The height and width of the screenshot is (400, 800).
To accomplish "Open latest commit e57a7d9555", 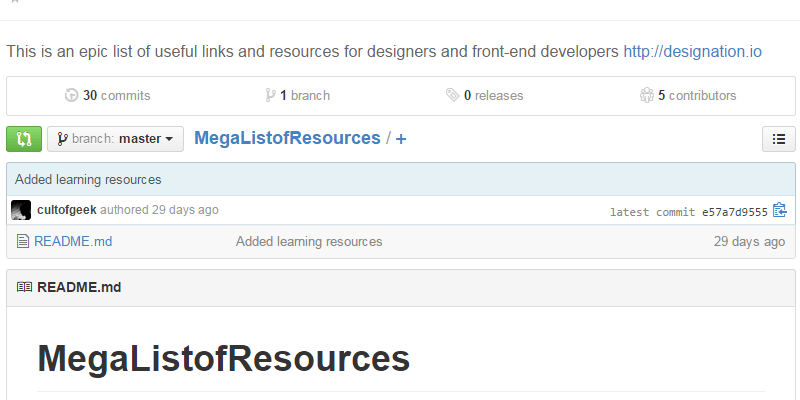I will click(734, 212).
